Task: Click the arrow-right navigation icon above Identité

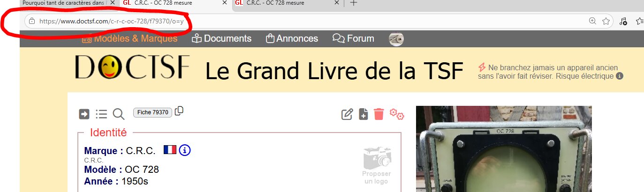Action: pos(84,114)
